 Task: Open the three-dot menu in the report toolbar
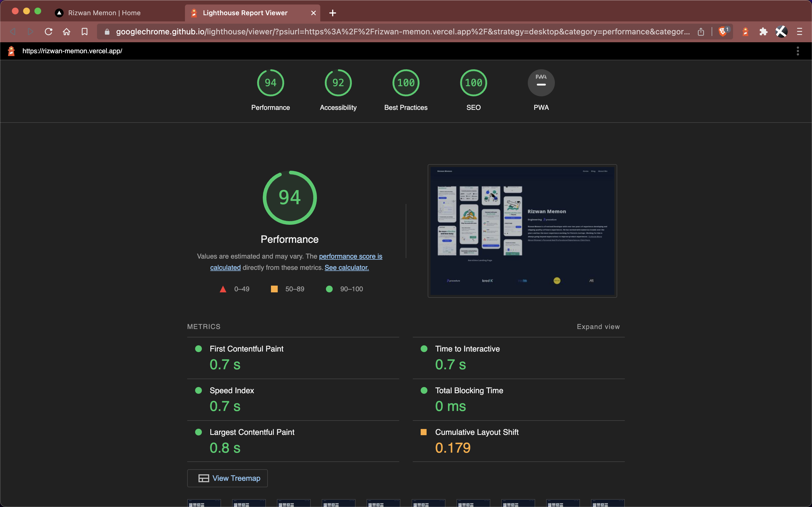(x=798, y=51)
